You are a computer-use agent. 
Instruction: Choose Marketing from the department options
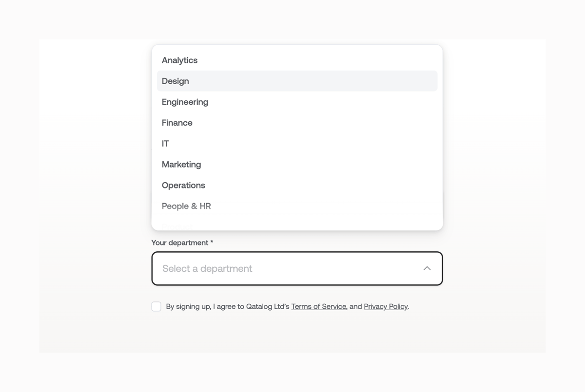tap(181, 164)
